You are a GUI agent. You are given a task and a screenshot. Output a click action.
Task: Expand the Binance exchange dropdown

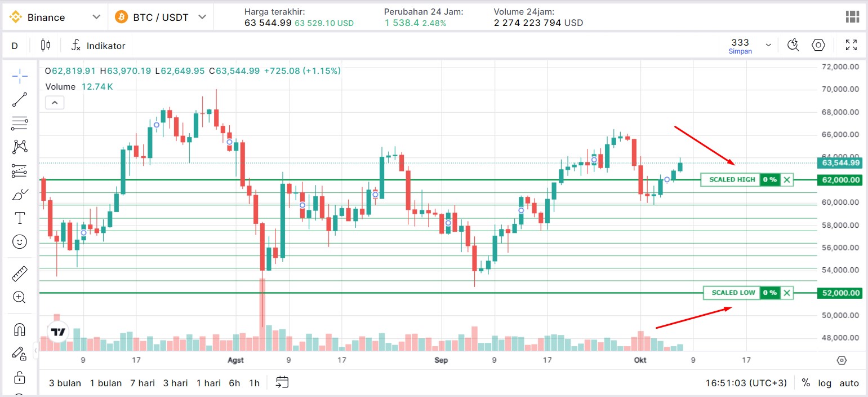coord(54,17)
